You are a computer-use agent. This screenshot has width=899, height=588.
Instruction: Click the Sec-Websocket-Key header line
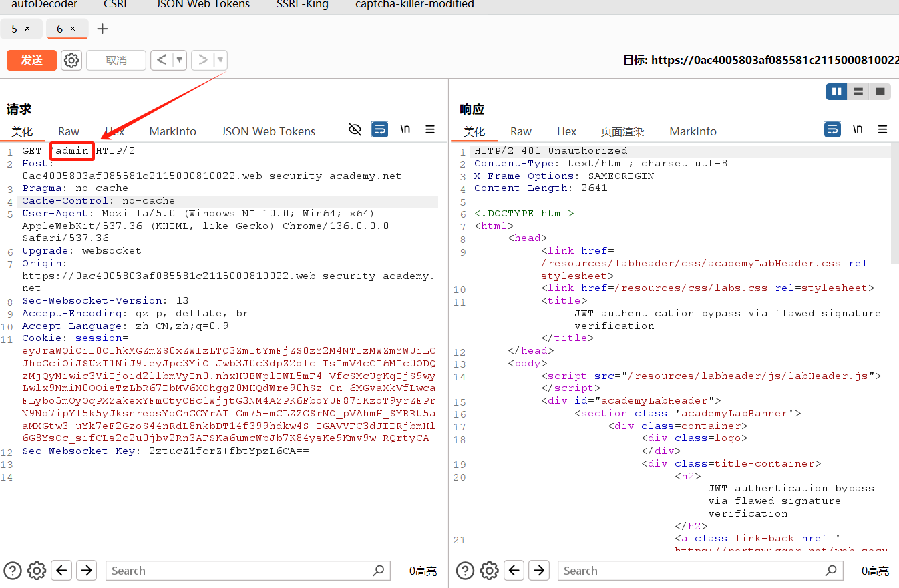click(166, 451)
